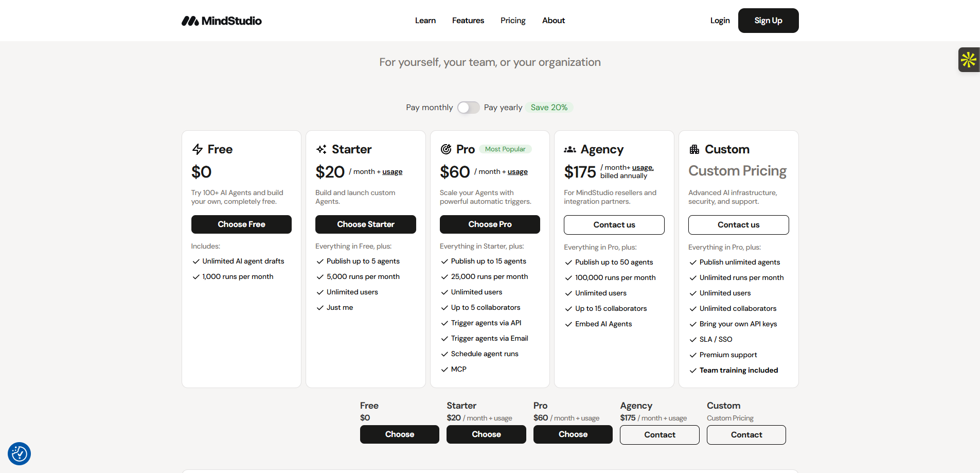
Task: Click the $60 Pro price
Action: [x=455, y=172]
